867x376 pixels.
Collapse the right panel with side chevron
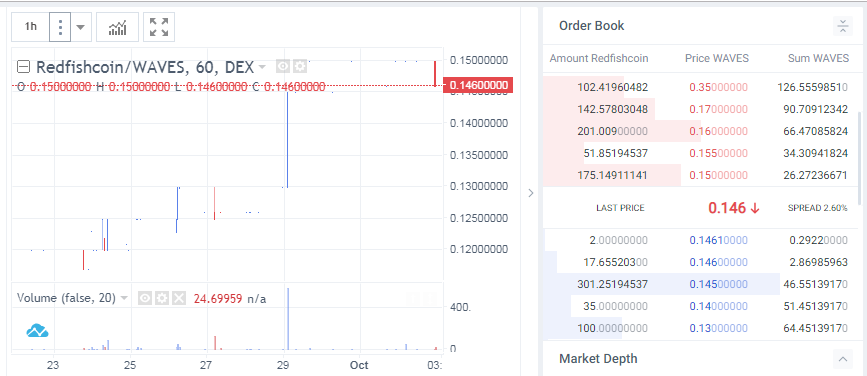pos(531,193)
